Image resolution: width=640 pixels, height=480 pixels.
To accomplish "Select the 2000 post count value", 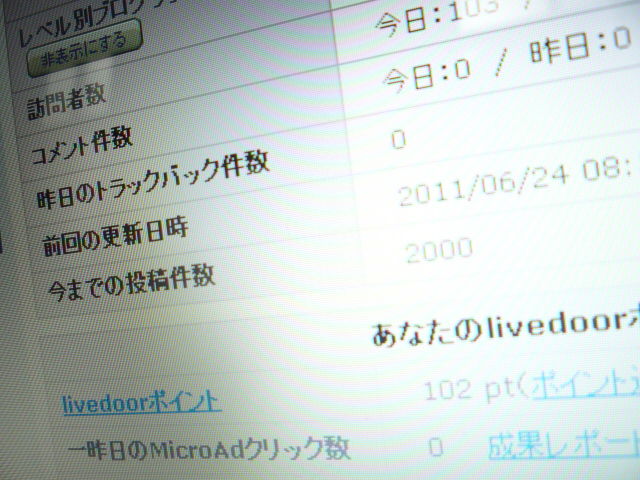I will pyautogui.click(x=439, y=250).
